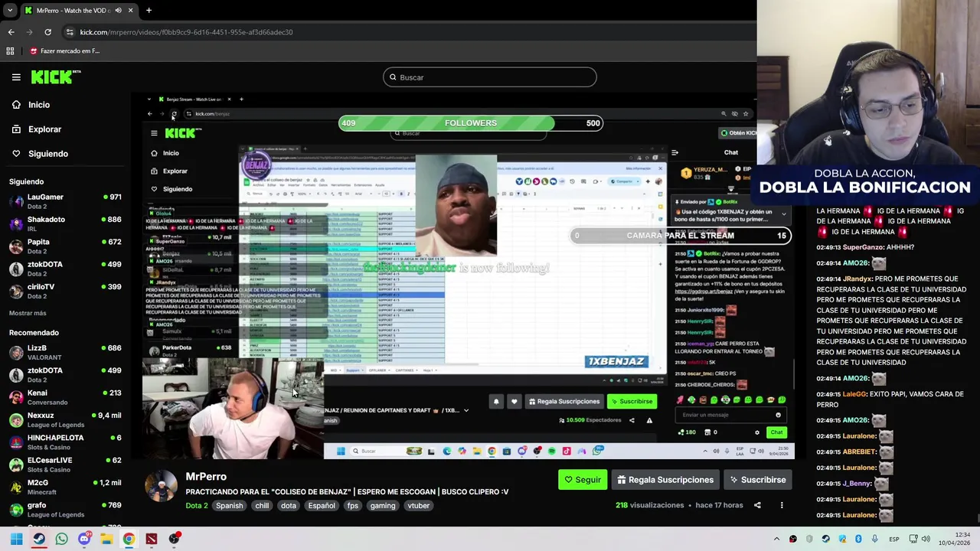The width and height of the screenshot is (980, 551).
Task: Click the Seguir follow button
Action: 583,480
